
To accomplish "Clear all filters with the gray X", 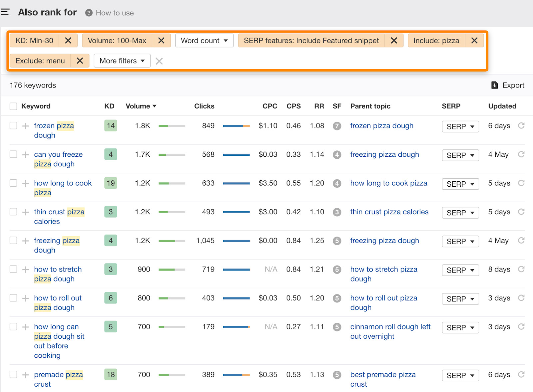I will pos(159,61).
